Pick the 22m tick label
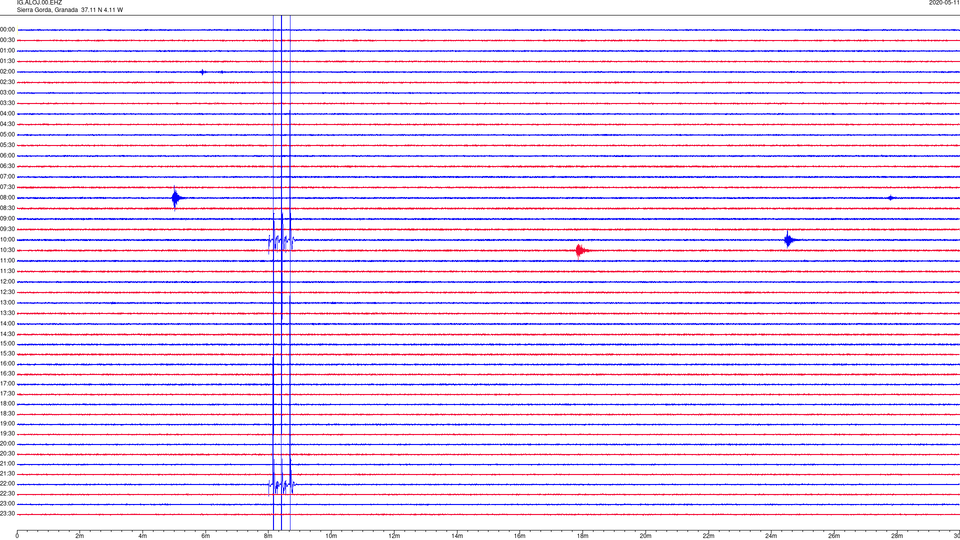The image size is (960, 540). point(708,536)
